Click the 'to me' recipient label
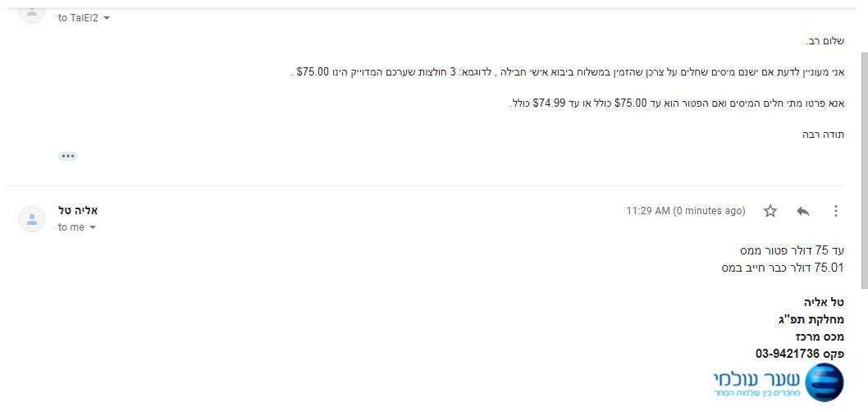The image size is (868, 412). click(x=71, y=227)
